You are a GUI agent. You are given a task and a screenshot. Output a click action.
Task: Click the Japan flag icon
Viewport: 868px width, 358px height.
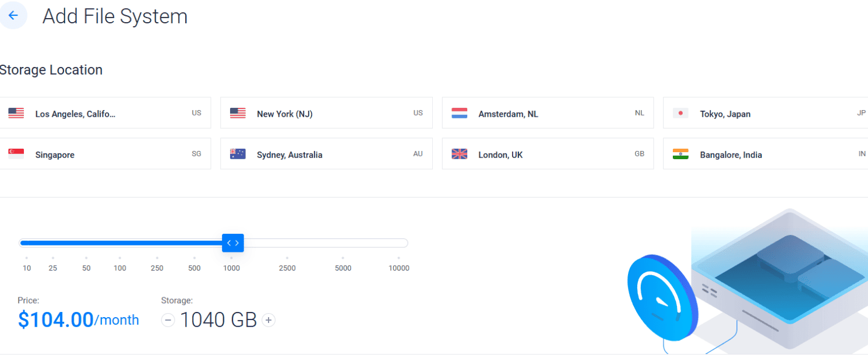[680, 113]
